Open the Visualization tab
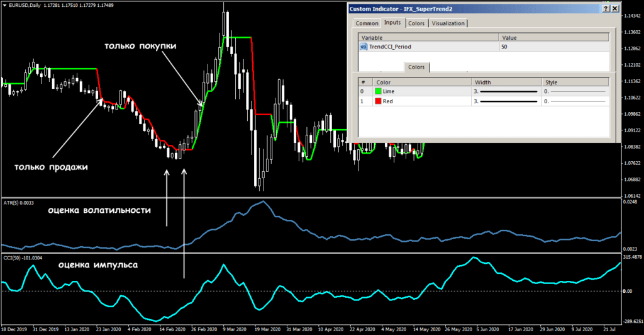 coord(448,23)
